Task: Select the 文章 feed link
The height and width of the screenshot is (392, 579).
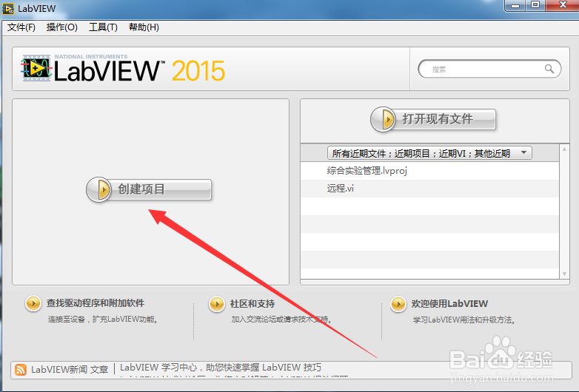Action: click(99, 370)
